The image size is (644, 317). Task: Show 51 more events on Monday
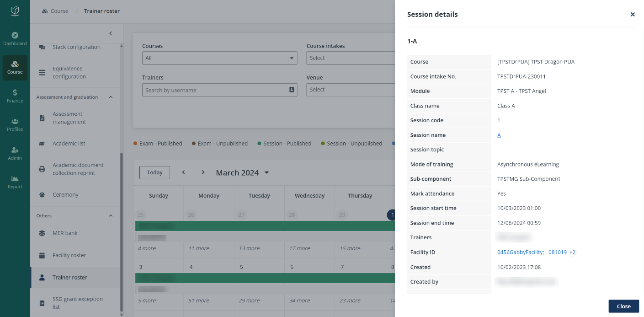199,301
